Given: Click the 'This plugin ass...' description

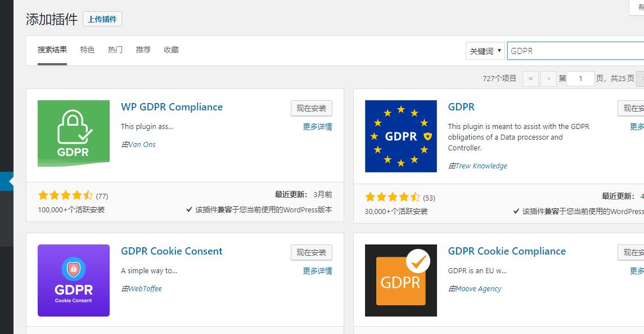Looking at the screenshot, I should point(147,127).
